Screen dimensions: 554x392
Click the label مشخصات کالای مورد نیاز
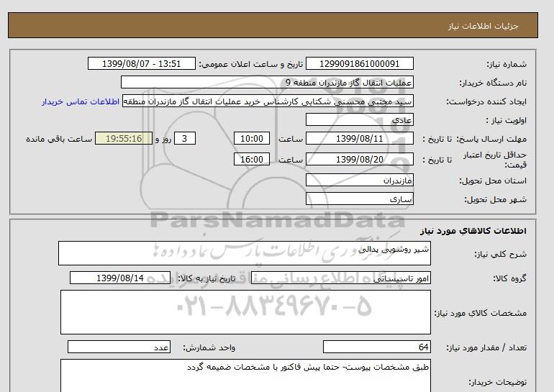click(x=480, y=313)
